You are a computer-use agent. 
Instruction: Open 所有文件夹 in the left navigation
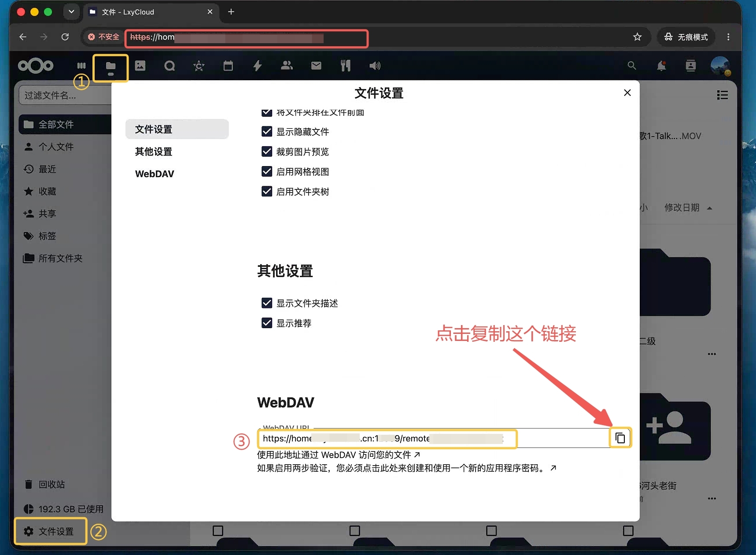(65, 258)
